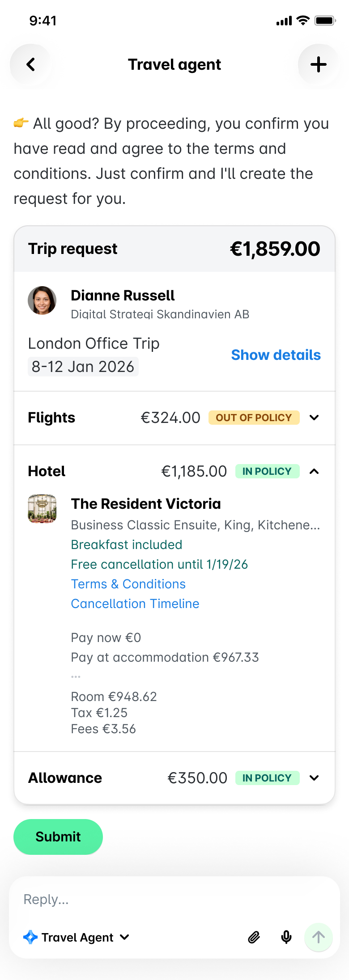This screenshot has height=980, width=349.
Task: Toggle the OUT OF POLICY badge on Flights
Action: pyautogui.click(x=254, y=418)
